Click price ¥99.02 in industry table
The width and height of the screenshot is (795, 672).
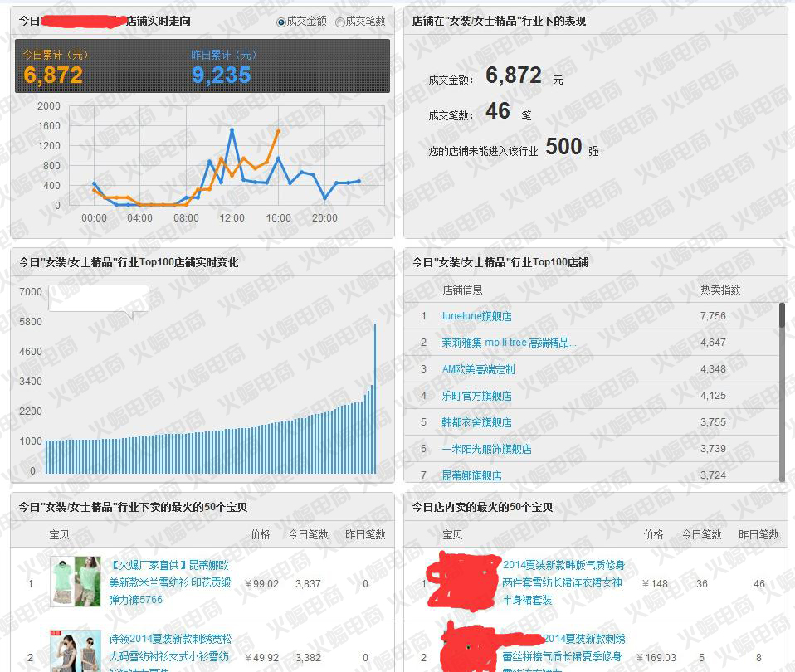pyautogui.click(x=261, y=584)
